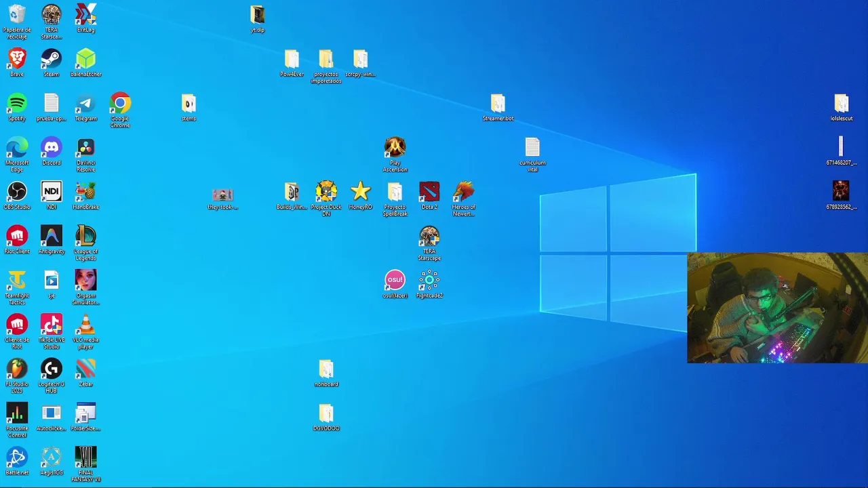This screenshot has height=488, width=868.
Task: Open the Papelera de reciclaje icon
Action: pyautogui.click(x=17, y=15)
